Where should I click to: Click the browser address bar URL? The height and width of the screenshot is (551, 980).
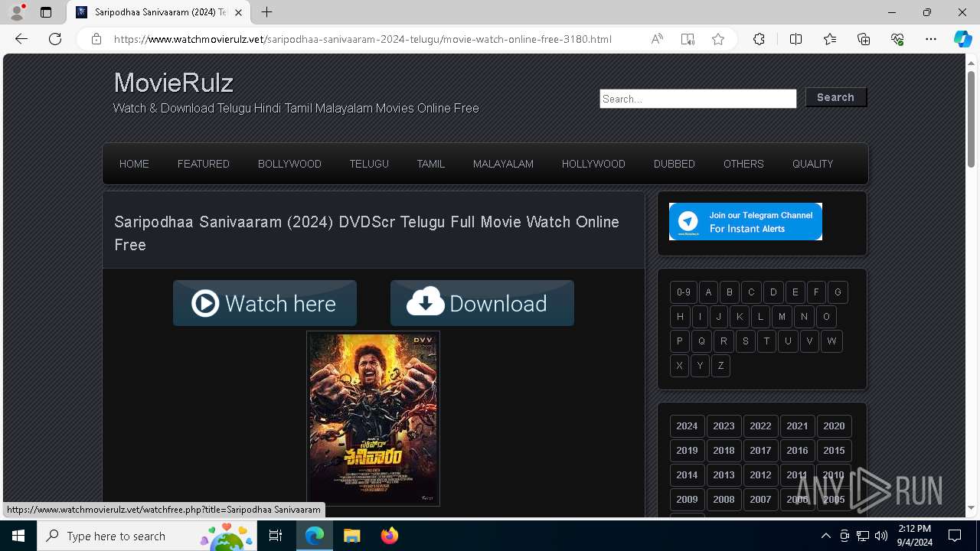tap(362, 39)
